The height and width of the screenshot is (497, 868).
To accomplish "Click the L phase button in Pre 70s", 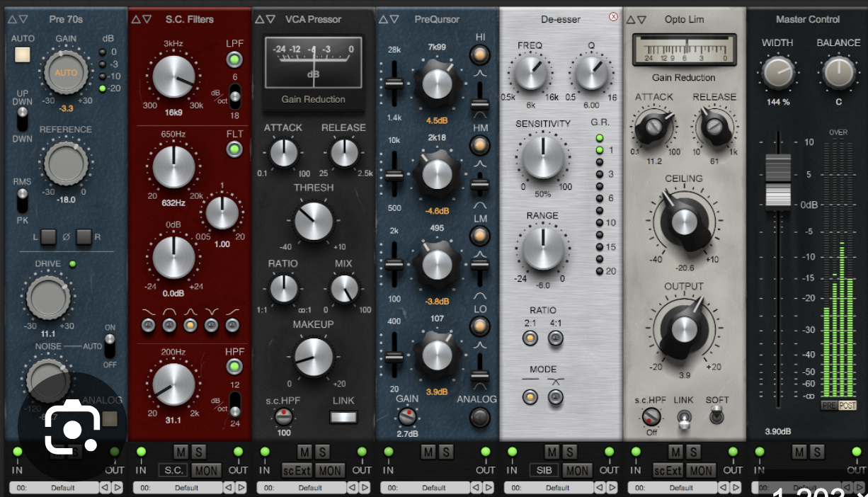I will 48,236.
